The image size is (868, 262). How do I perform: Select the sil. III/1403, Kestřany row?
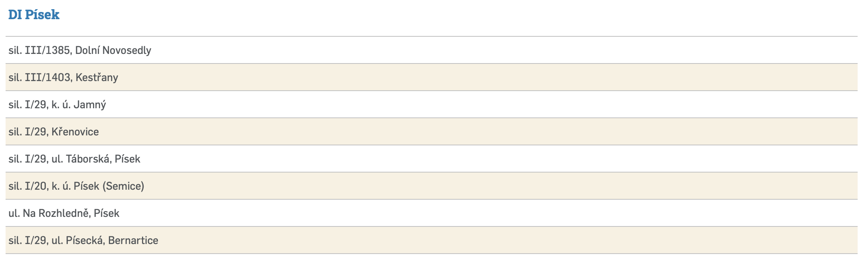[63, 77]
